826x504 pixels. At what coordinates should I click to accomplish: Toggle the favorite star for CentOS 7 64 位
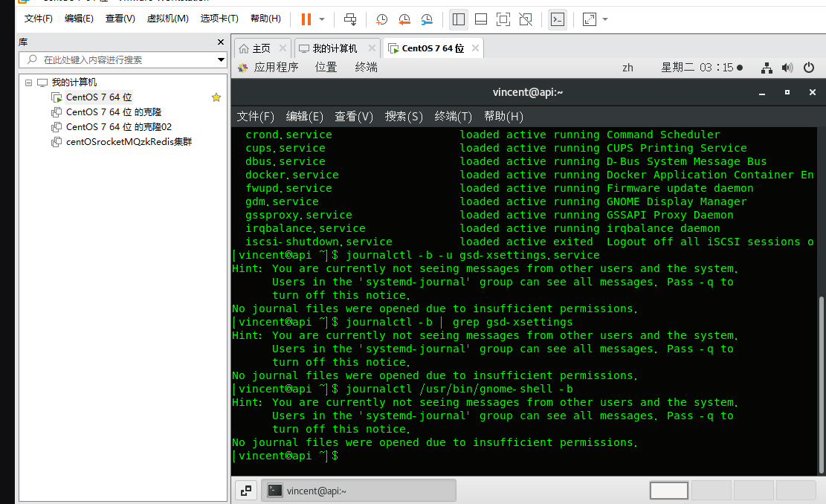(x=216, y=97)
